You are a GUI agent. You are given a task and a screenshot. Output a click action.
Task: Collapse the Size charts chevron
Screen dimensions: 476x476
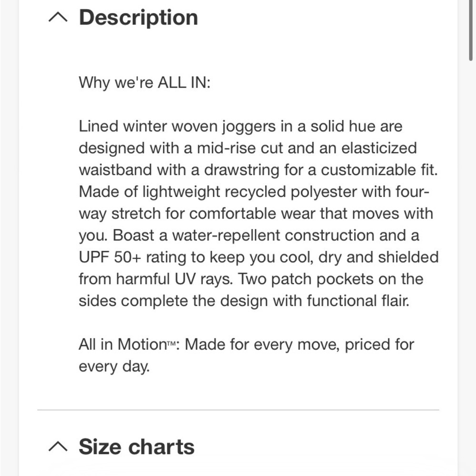click(x=58, y=446)
